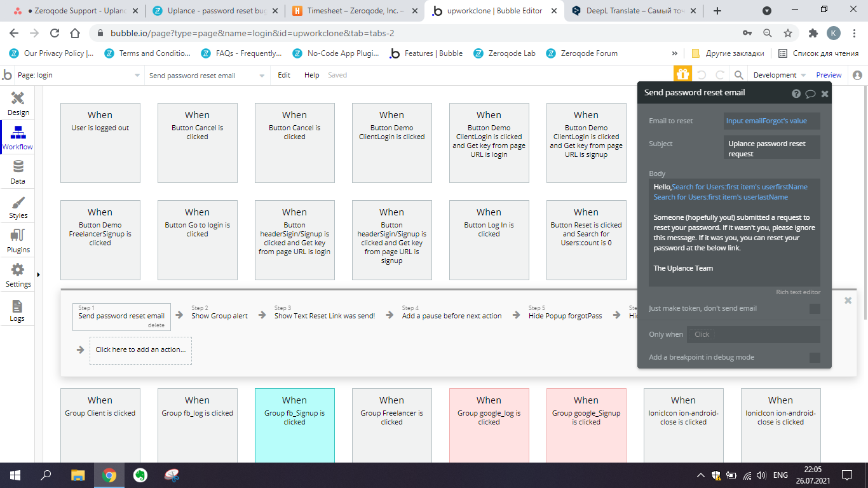Click the redo arrow in Bubble toolbar

click(x=720, y=75)
